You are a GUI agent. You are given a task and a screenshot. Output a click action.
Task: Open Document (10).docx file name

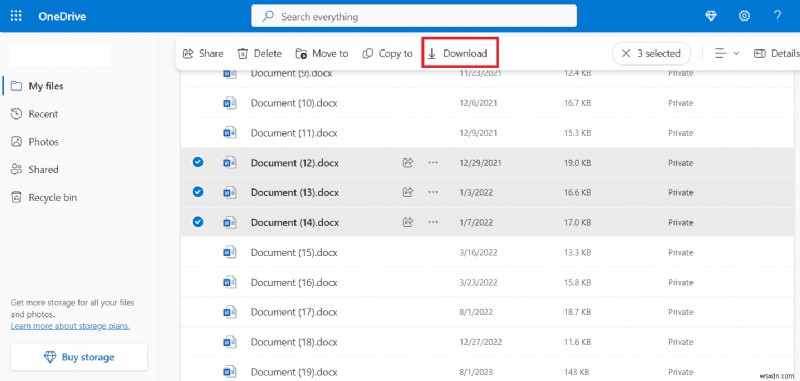(x=294, y=103)
